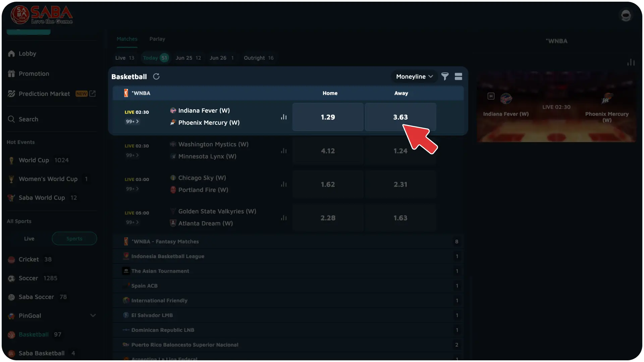Expand WNBA - Fantasy Matches league

tap(288, 242)
